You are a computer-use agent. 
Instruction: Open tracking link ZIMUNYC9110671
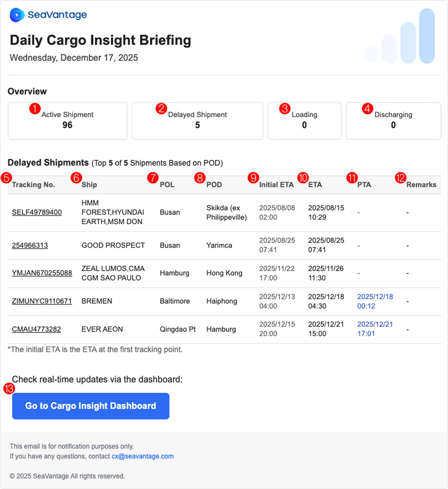pyautogui.click(x=42, y=301)
